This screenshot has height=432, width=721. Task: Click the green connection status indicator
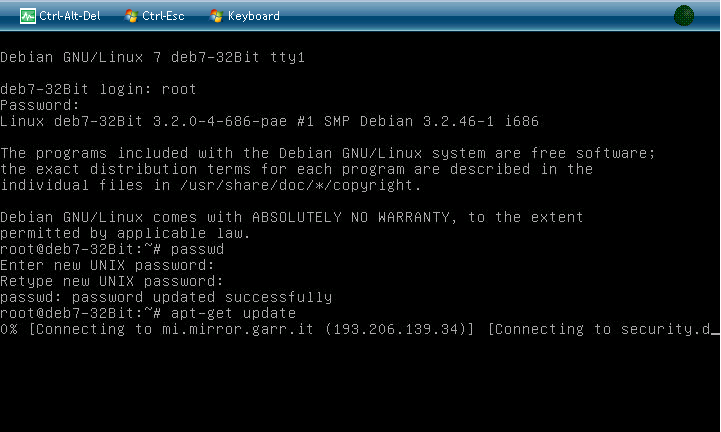[x=684, y=16]
